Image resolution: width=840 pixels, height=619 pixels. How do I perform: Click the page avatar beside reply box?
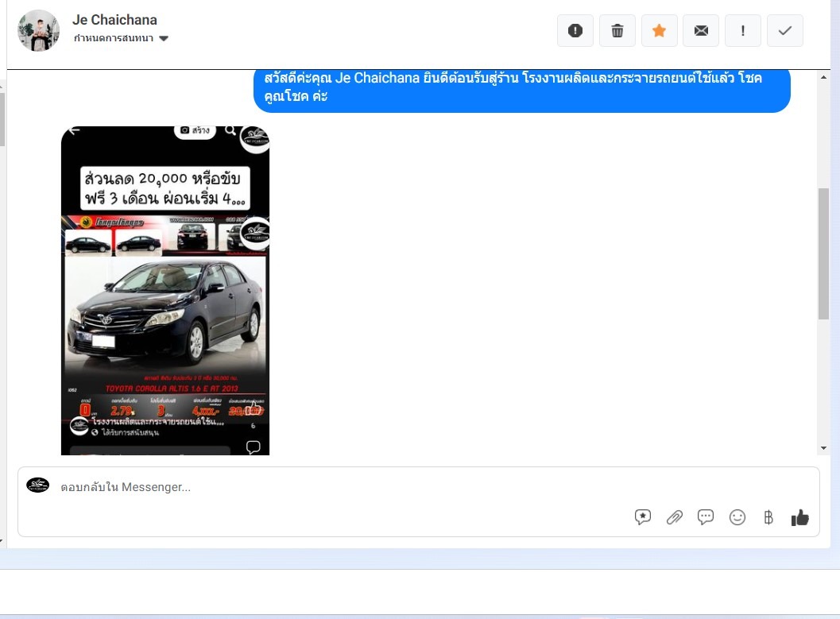[37, 485]
